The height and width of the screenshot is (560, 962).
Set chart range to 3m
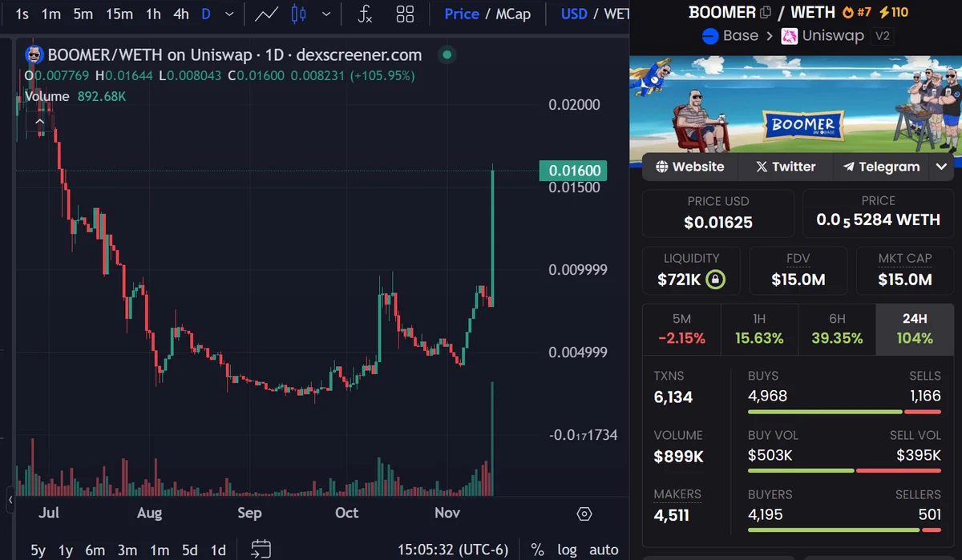(x=127, y=550)
